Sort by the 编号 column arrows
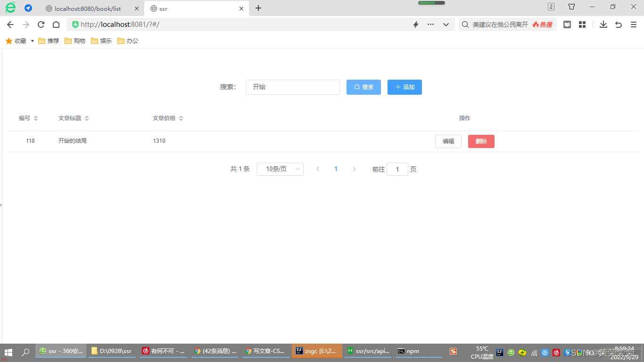Screen dimensions: 644x362 click(36, 118)
